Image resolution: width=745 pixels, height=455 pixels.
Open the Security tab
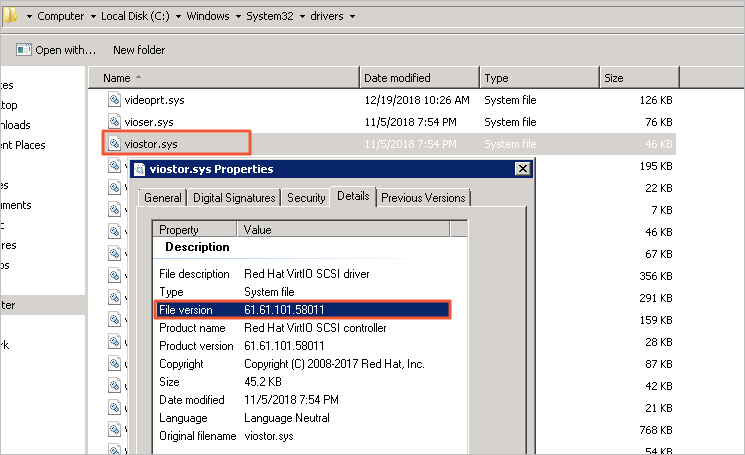[306, 198]
